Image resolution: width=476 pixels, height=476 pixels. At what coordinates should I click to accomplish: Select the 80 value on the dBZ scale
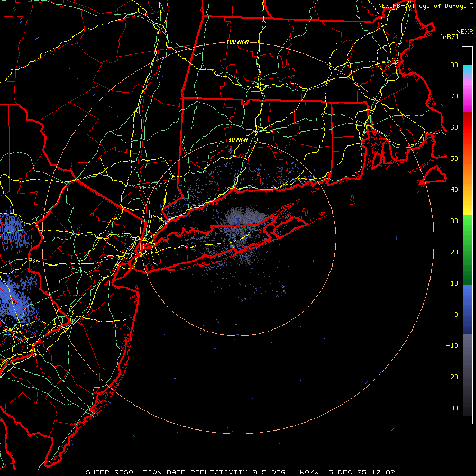coord(454,65)
